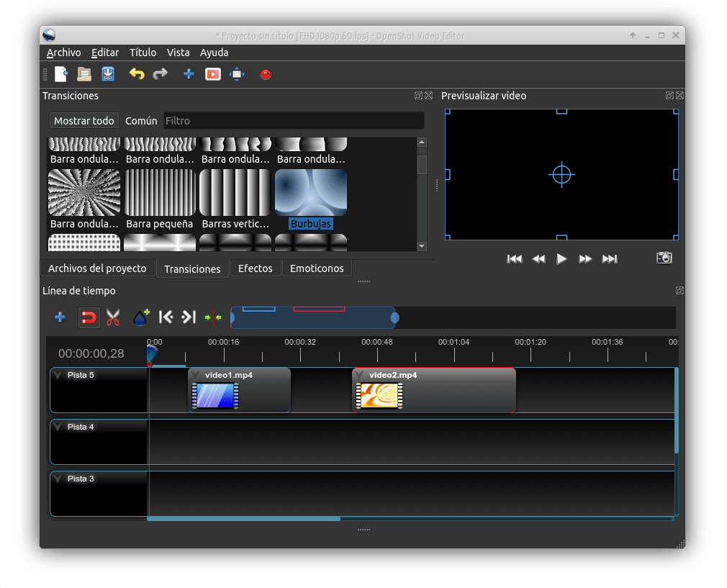Toggle snapping with the magnet icon

pyautogui.click(x=89, y=317)
